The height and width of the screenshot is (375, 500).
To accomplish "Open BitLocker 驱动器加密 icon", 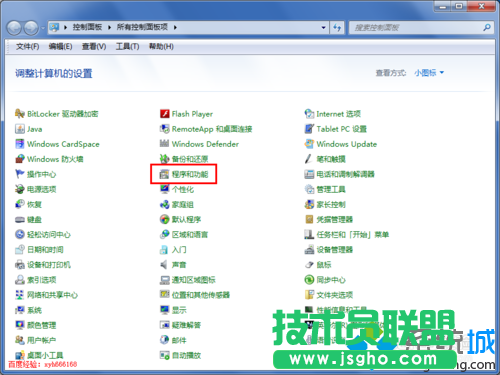I will click(x=20, y=114).
